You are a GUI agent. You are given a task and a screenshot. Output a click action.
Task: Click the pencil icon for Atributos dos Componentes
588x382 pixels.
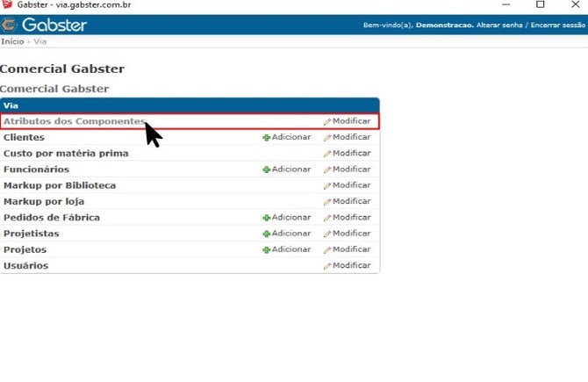click(x=327, y=121)
